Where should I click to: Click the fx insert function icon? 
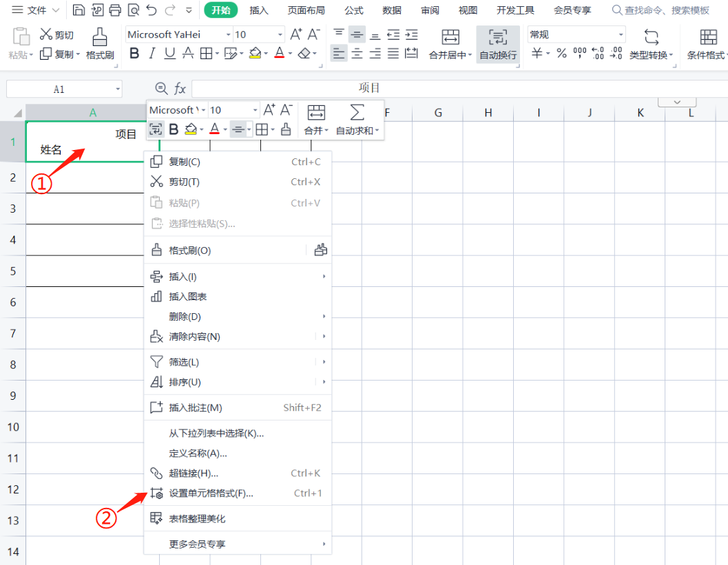click(x=180, y=89)
